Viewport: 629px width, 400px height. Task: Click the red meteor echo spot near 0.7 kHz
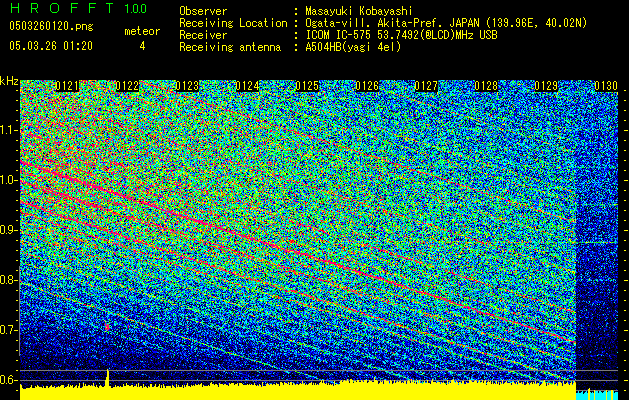(x=107, y=327)
